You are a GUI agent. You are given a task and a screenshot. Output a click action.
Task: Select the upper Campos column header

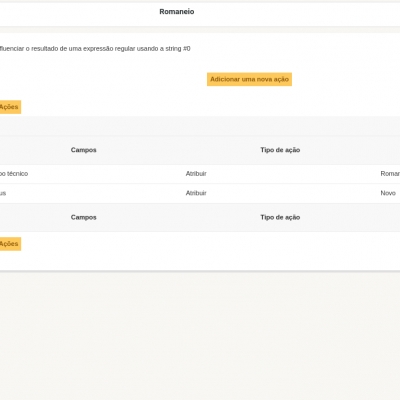tap(83, 150)
